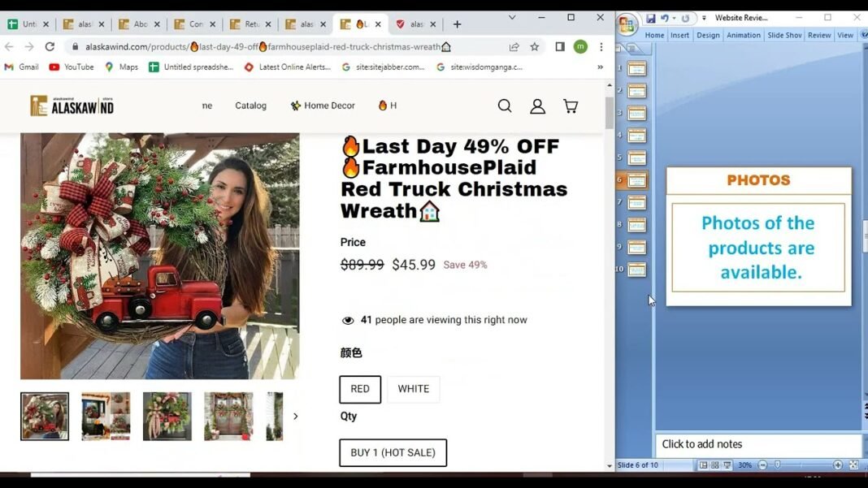The width and height of the screenshot is (868, 488).
Task: Open the Catalog menu item
Action: (x=250, y=106)
